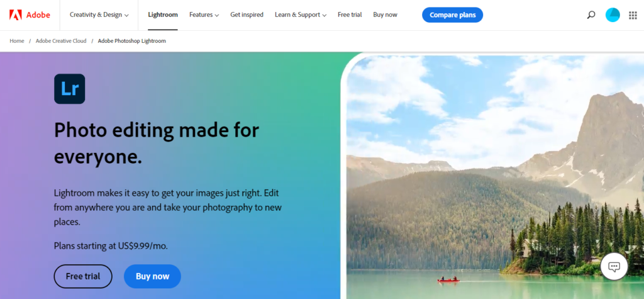The image size is (644, 299).
Task: Expand the Creativity & Design dropdown
Action: click(x=99, y=15)
